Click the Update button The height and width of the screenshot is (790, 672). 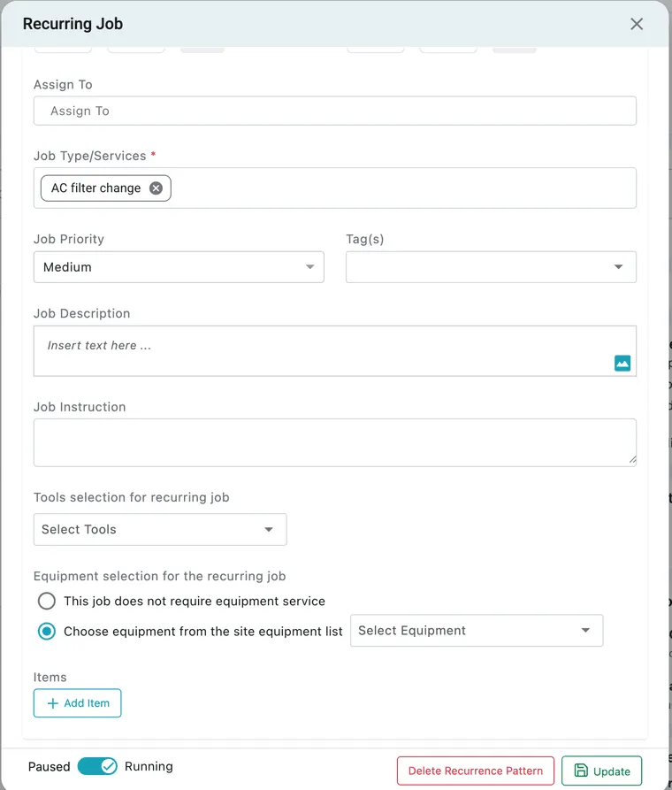[x=602, y=771]
